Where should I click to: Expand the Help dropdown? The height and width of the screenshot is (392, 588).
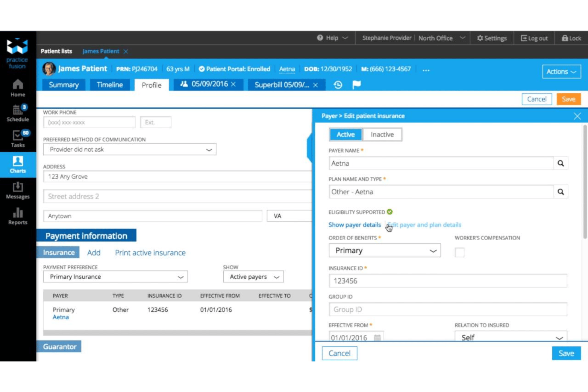(345, 38)
